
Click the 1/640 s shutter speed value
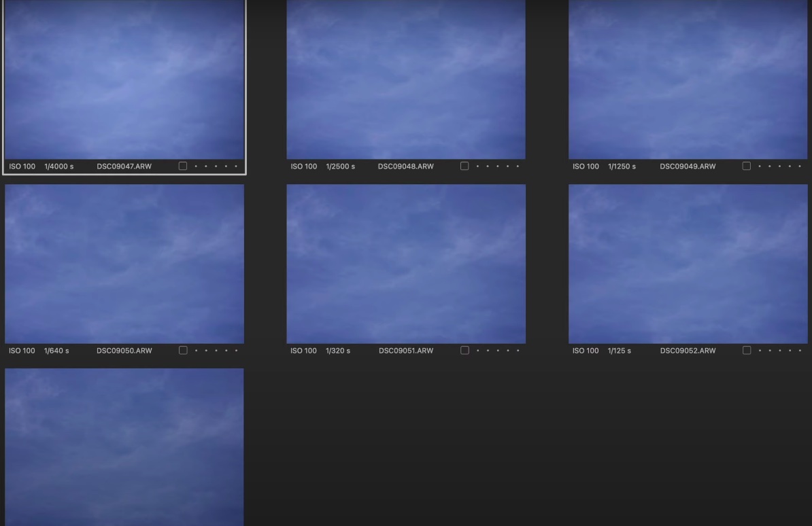[x=56, y=351]
